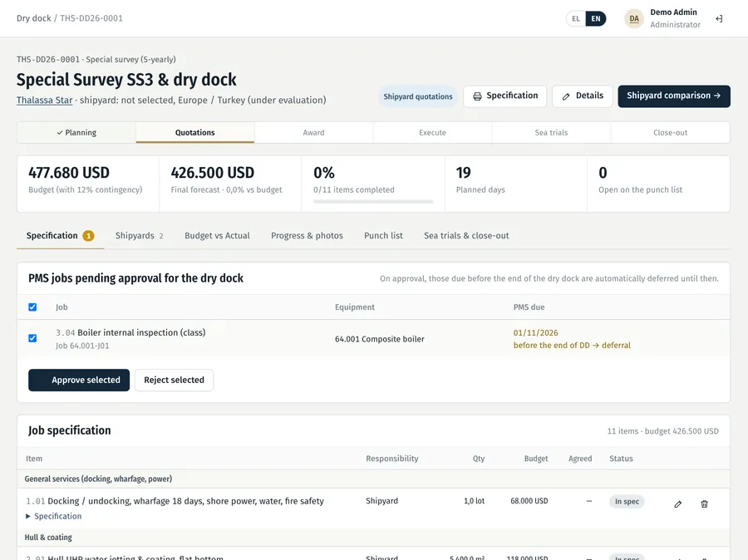The image size is (748, 560).
Task: Select the Quotations stage step
Action: pos(195,133)
